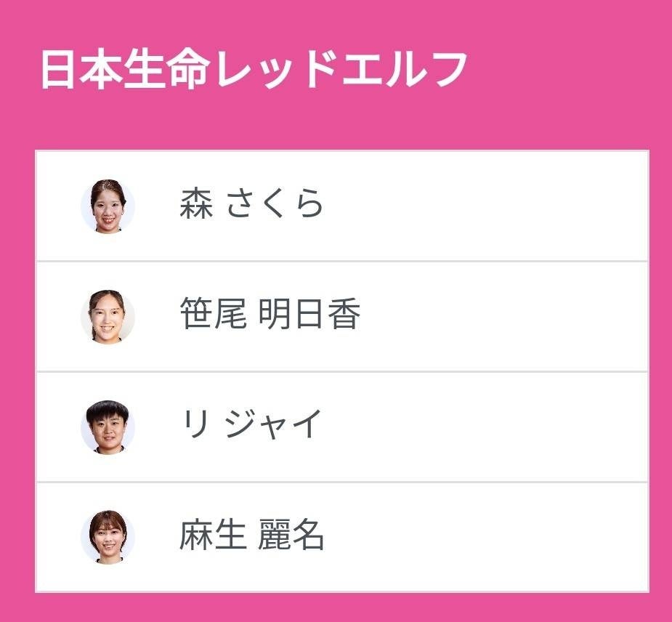The image size is (672, 622).
Task: Select the 笹尾 明日香 name link
Action: (270, 315)
